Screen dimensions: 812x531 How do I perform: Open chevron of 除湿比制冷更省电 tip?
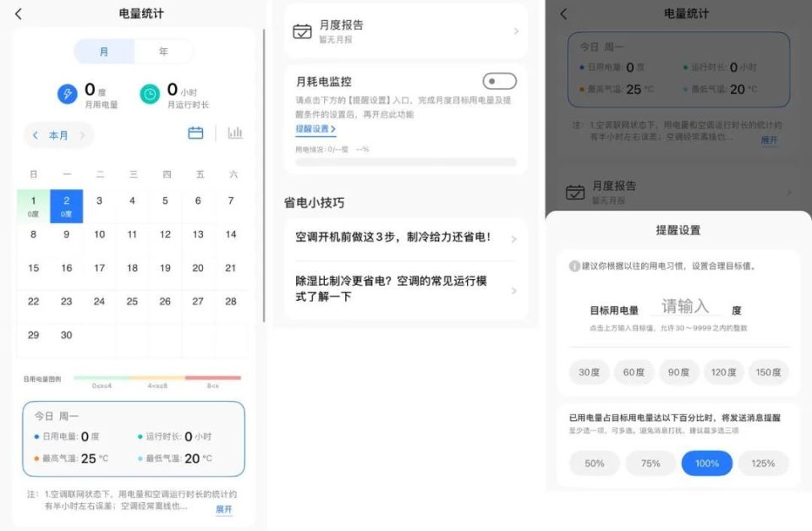(x=513, y=290)
